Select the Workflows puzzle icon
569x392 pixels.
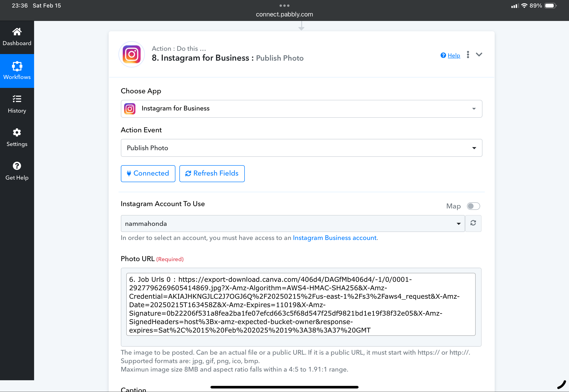point(17,66)
